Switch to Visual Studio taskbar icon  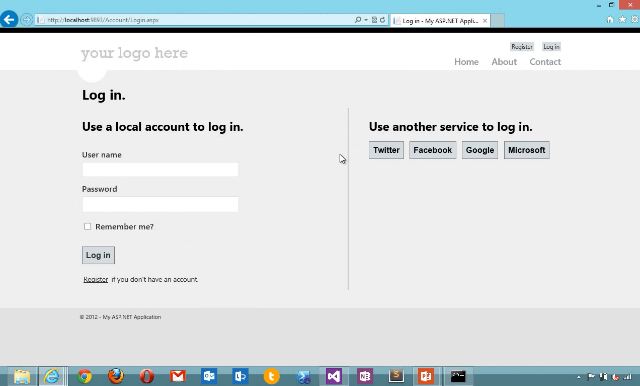click(x=333, y=376)
